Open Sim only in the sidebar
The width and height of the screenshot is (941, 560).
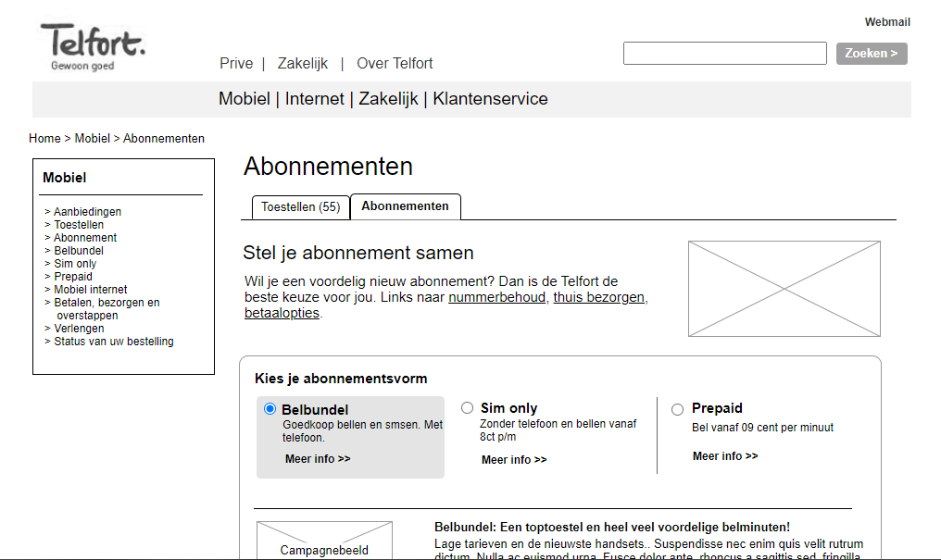75,264
